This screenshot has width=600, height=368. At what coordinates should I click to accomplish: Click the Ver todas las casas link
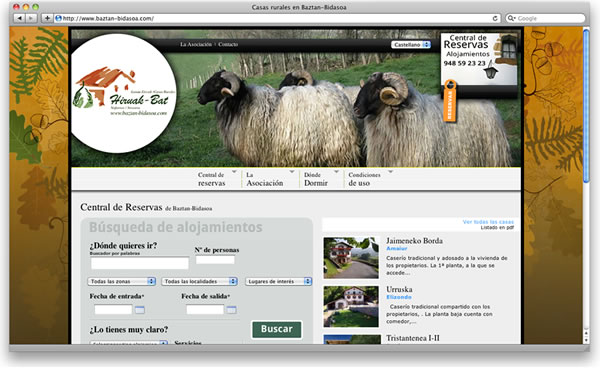488,222
